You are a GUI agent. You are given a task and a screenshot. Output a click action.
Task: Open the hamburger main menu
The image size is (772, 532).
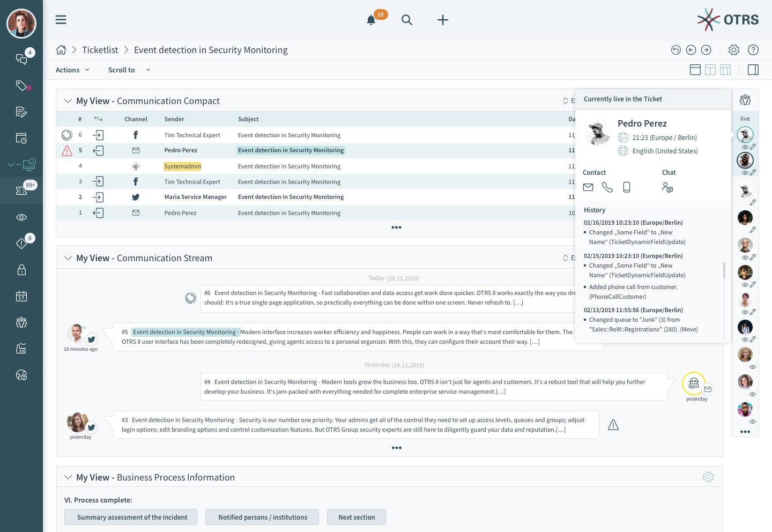61,20
